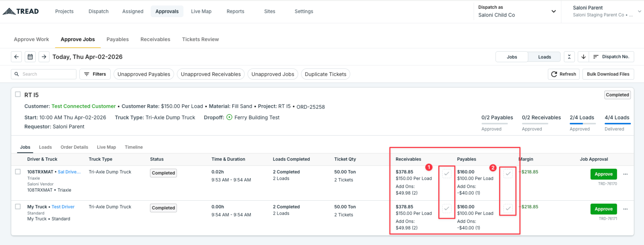The image size is (644, 245).
Task: Filter by Duplicate Tickets chip
Action: [326, 74]
